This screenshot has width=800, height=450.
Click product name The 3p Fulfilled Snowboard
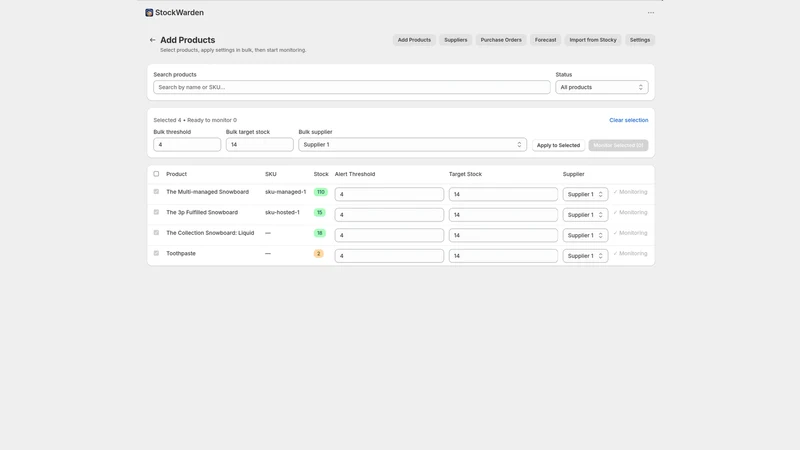[202, 212]
